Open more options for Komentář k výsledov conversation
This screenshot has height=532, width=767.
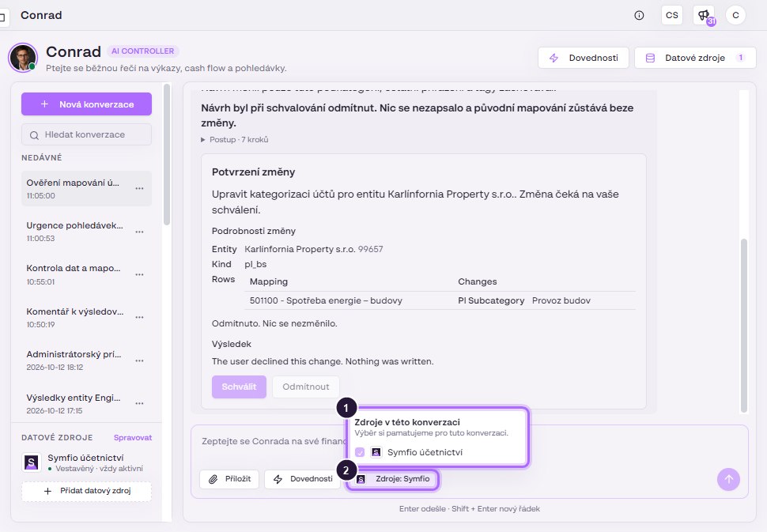[139, 317]
